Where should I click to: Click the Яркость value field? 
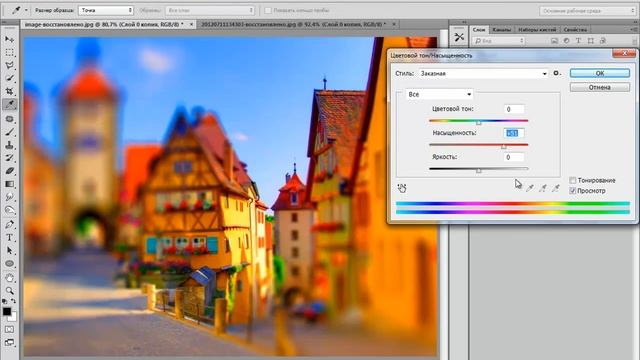pos(514,157)
